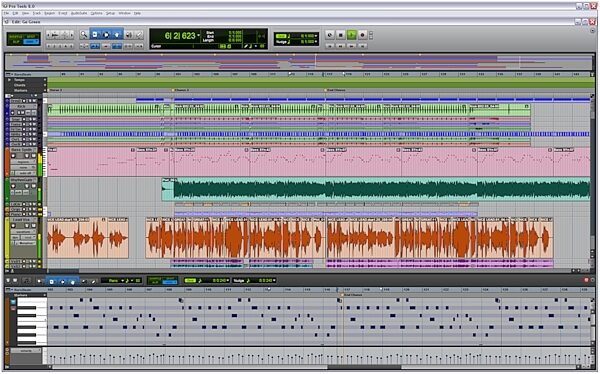Select the Grabber hand tool in the Edit toolbar

117,35
